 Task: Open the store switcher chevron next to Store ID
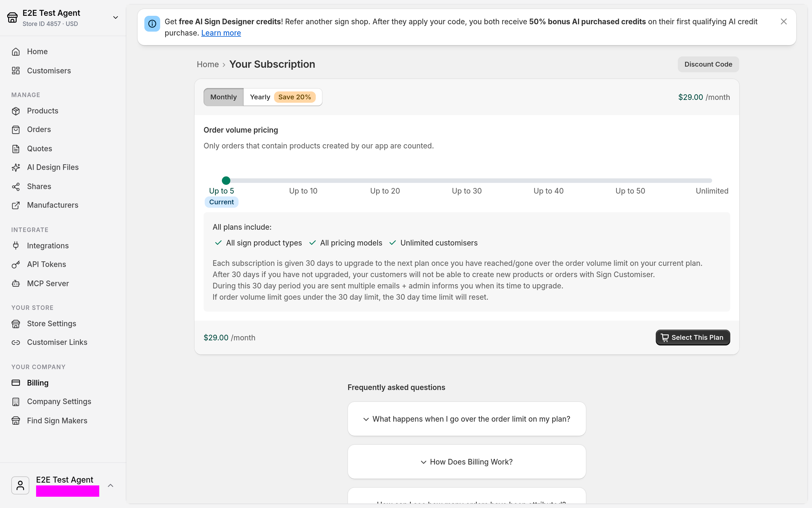[115, 17]
